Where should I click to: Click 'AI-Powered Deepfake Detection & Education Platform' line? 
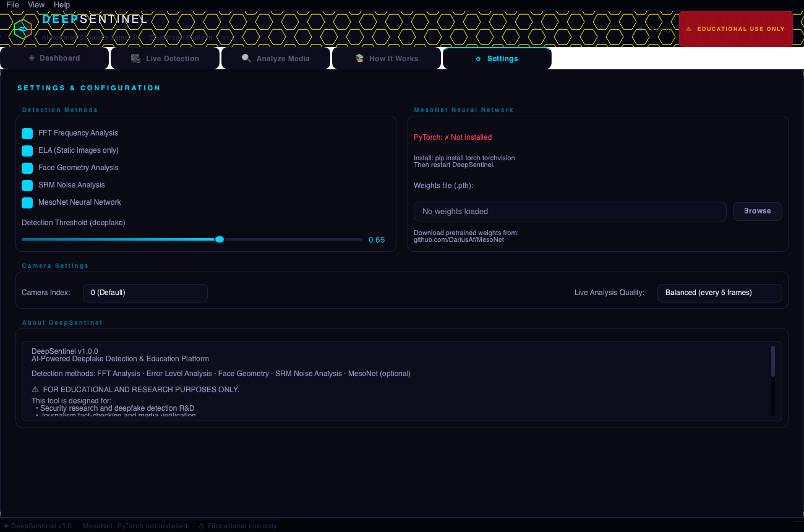coord(120,359)
